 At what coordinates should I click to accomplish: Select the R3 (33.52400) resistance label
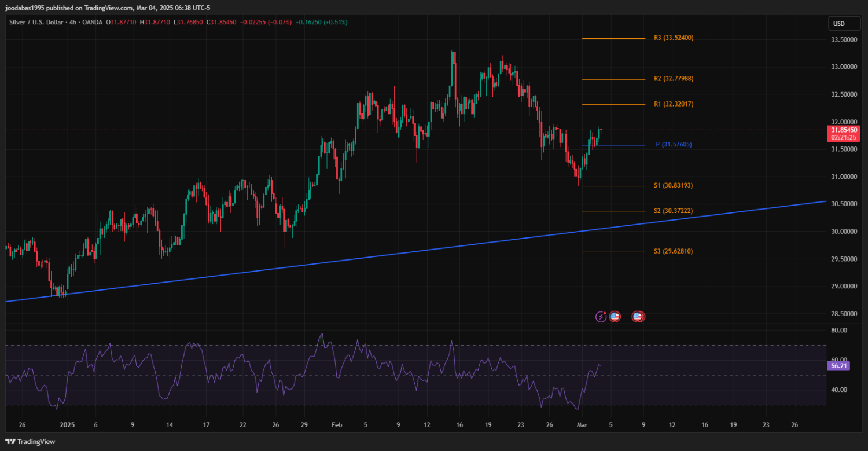(674, 38)
